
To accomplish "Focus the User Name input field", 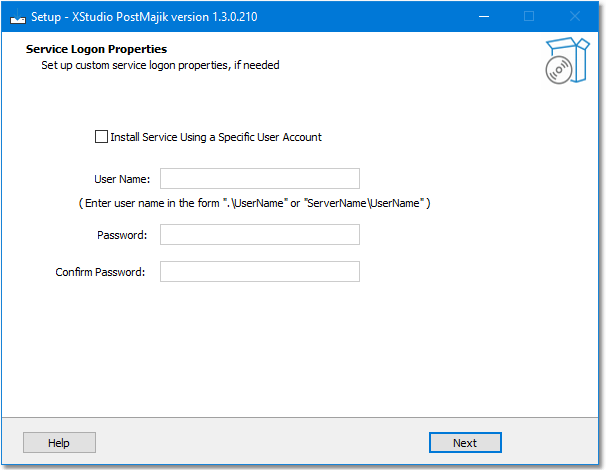I will pos(260,179).
